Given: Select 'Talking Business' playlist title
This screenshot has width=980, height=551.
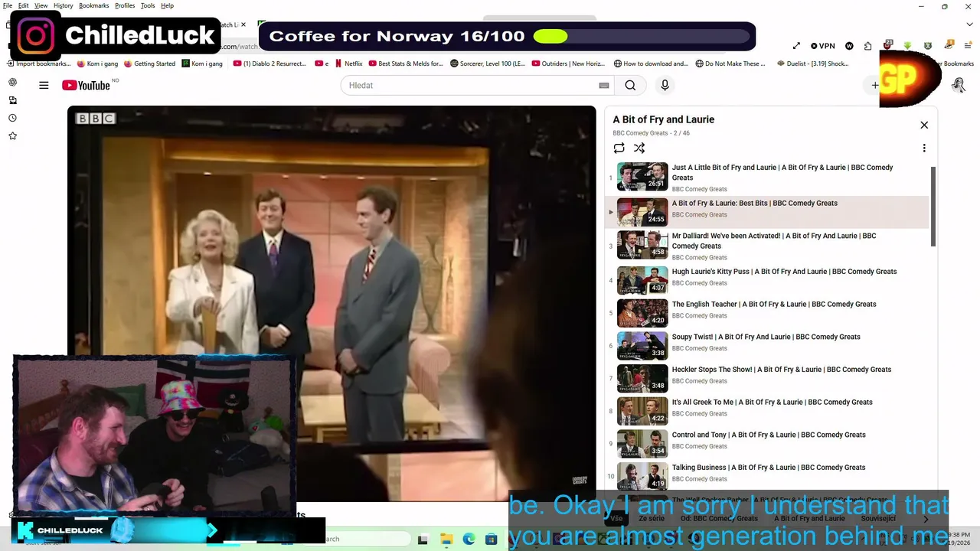Looking at the screenshot, I should (769, 468).
